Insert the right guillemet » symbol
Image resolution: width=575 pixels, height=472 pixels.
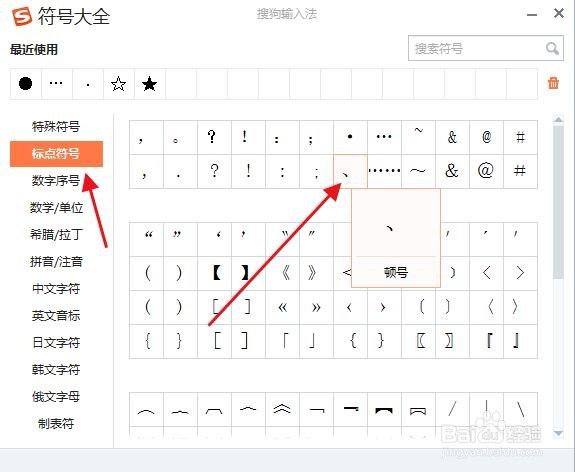[x=316, y=307]
